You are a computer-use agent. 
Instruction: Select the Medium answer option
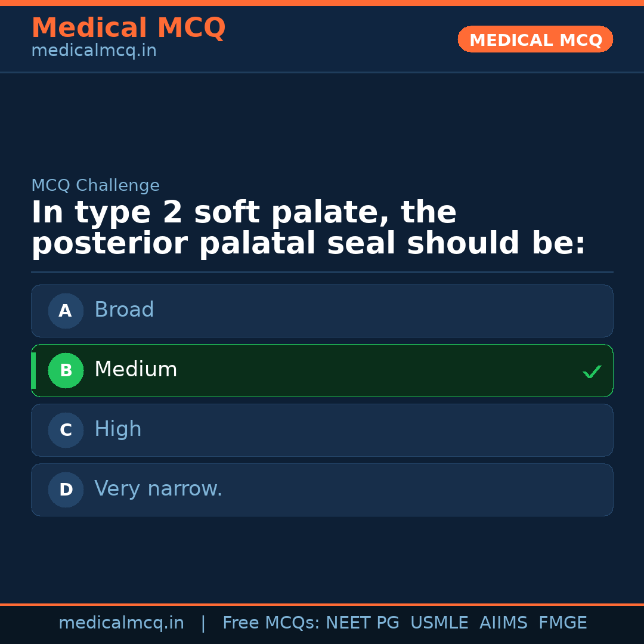click(322, 370)
